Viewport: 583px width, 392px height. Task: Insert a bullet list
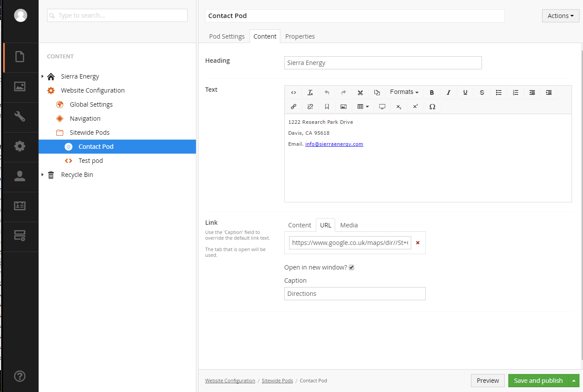coord(499,93)
